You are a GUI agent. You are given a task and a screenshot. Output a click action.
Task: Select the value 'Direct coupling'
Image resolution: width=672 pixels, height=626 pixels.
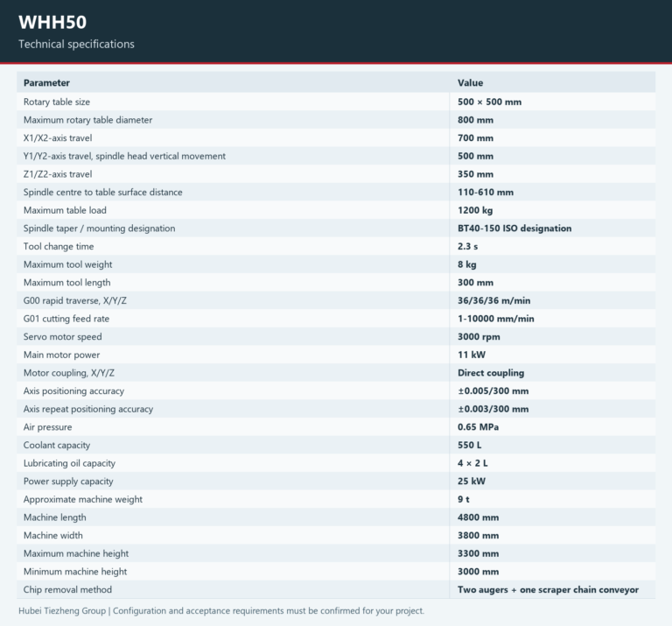(491, 373)
